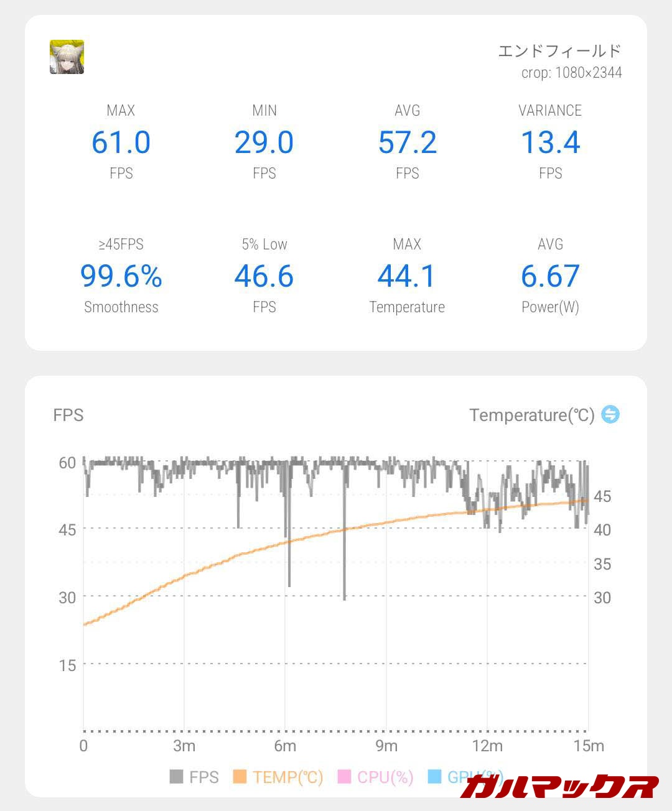Screen dimensions: 672x811
Task: Click the ガルマックス watermark logo
Action: coord(559,787)
